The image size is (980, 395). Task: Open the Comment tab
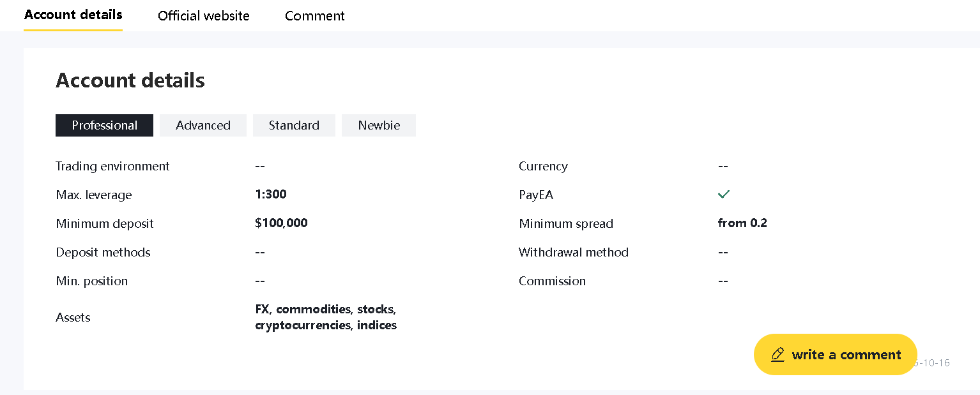tap(314, 16)
